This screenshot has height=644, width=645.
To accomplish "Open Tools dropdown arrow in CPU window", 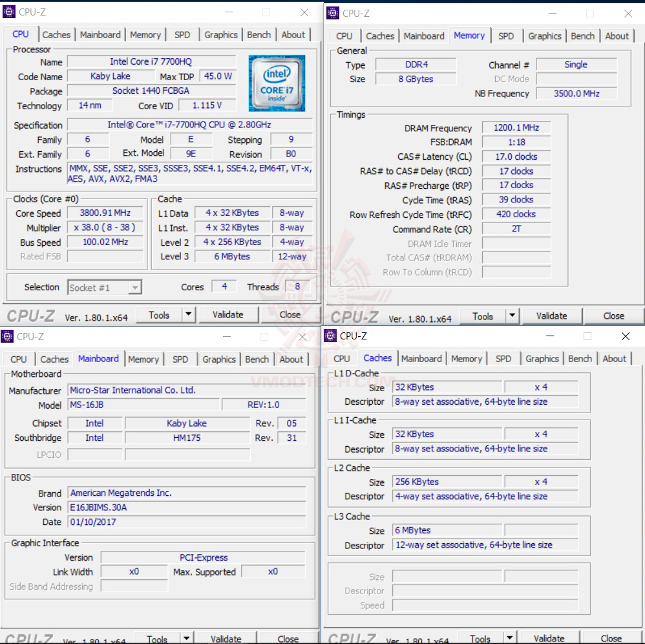I will [x=189, y=314].
